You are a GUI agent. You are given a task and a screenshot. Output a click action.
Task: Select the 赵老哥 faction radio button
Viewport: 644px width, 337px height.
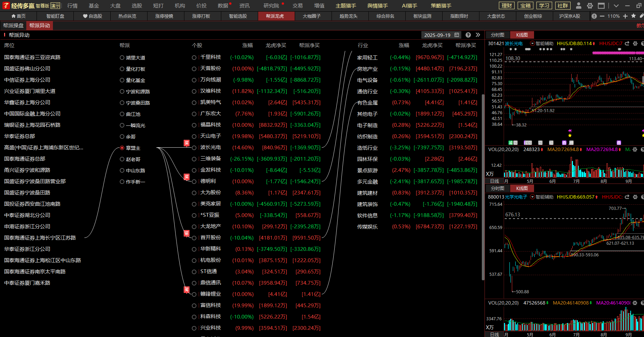[122, 159]
